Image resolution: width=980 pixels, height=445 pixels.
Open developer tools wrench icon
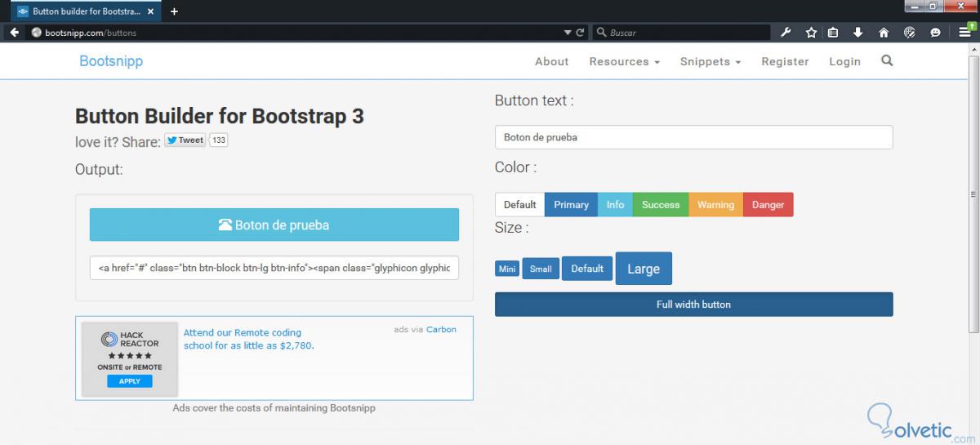pyautogui.click(x=786, y=33)
